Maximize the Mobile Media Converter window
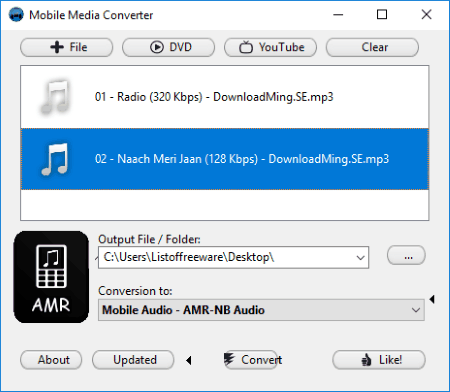The image size is (450, 392). point(382,15)
